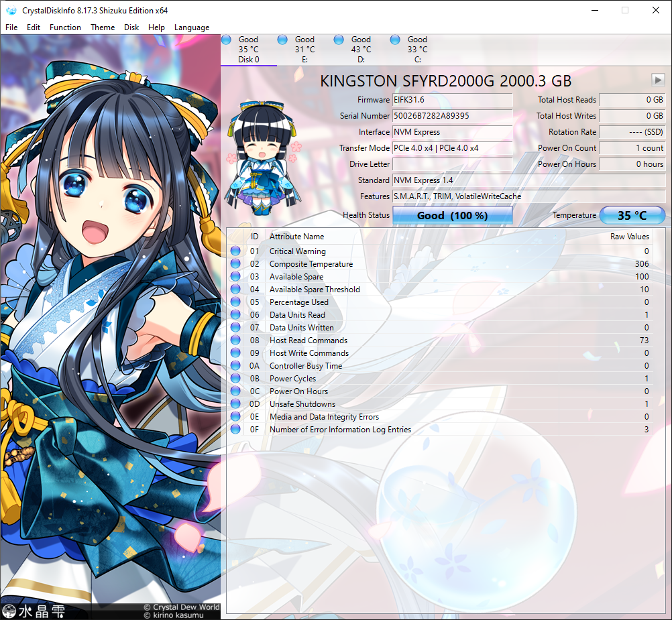Click the Transfer Mode field
672x620 pixels.
tap(453, 148)
